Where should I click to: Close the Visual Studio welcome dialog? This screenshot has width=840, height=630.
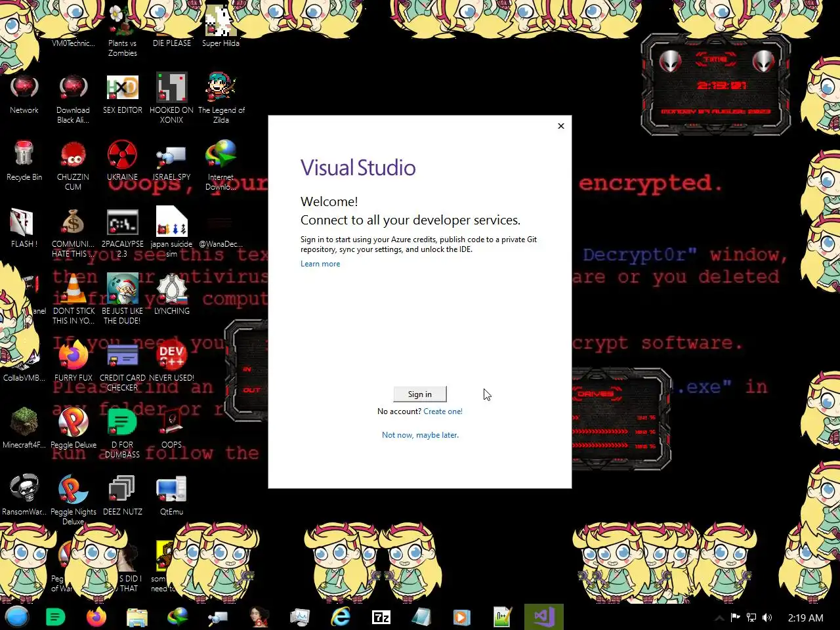pos(561,126)
